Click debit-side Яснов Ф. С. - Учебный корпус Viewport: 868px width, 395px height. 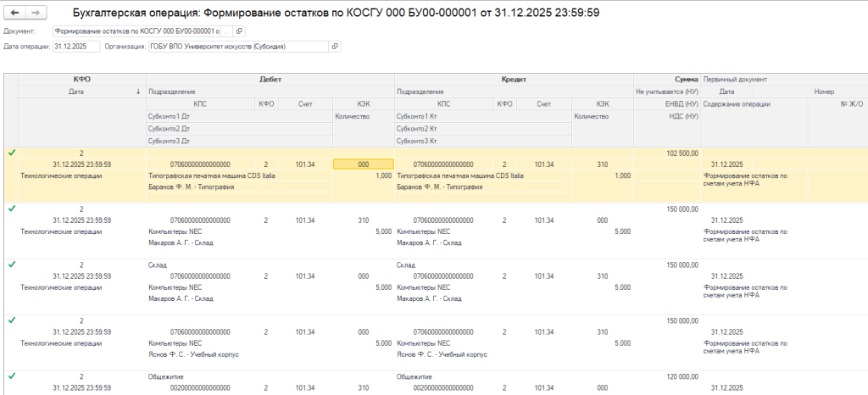[x=194, y=354]
